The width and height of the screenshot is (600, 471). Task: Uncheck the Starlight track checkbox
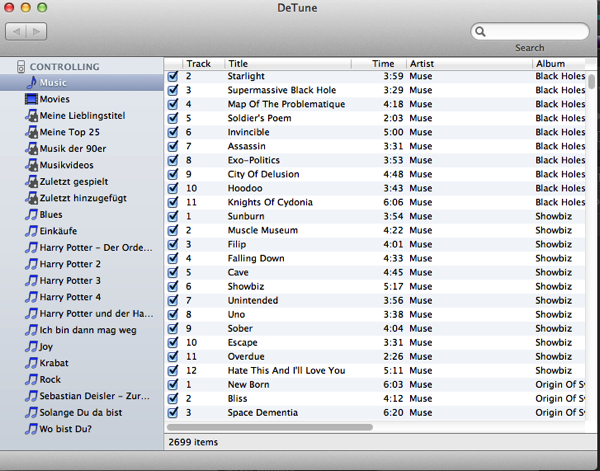(x=173, y=76)
